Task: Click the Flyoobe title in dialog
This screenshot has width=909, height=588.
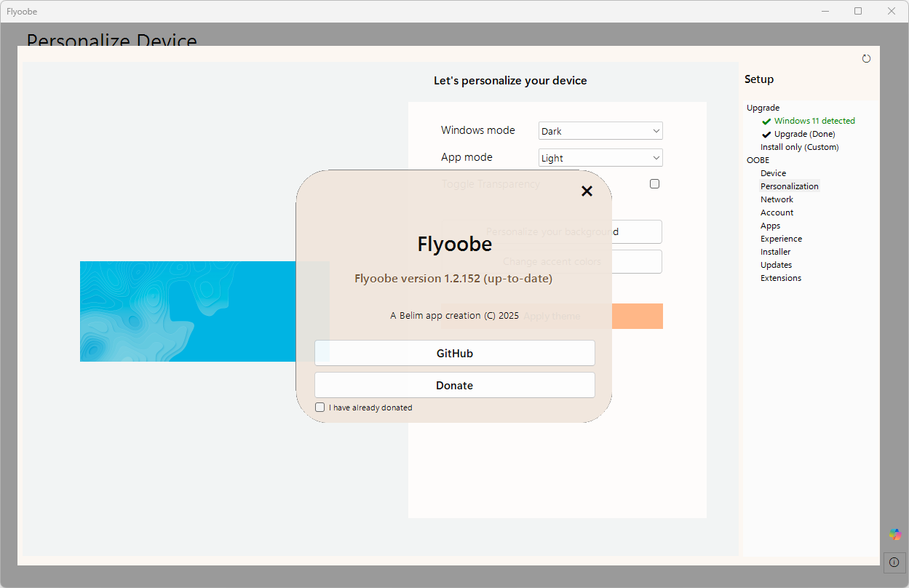Action: [455, 244]
